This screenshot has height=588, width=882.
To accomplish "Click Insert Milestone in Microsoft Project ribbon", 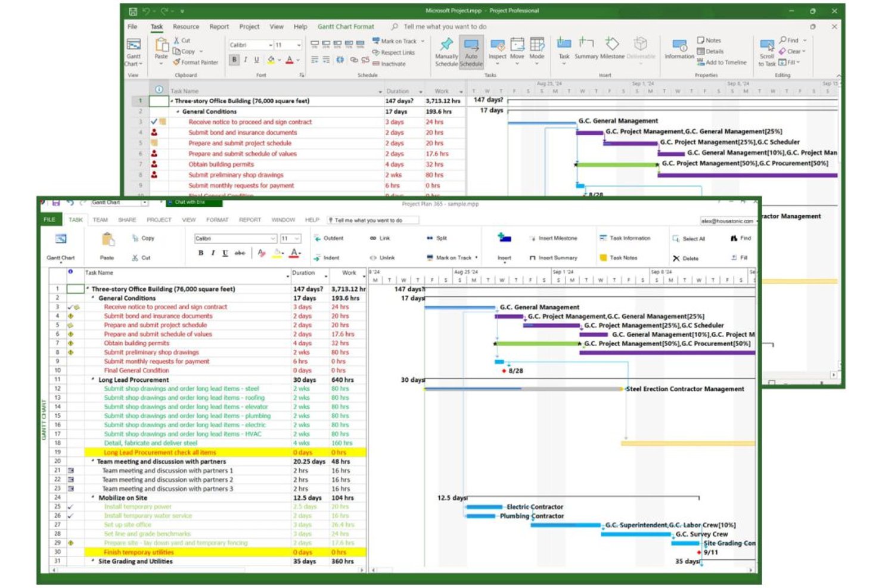I will [612, 49].
